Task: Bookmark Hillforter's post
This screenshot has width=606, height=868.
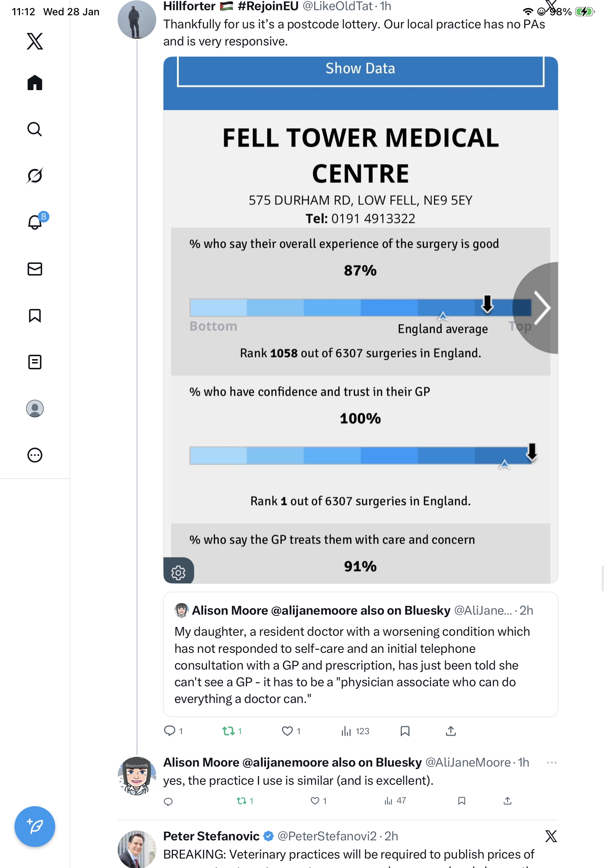Action: click(405, 731)
